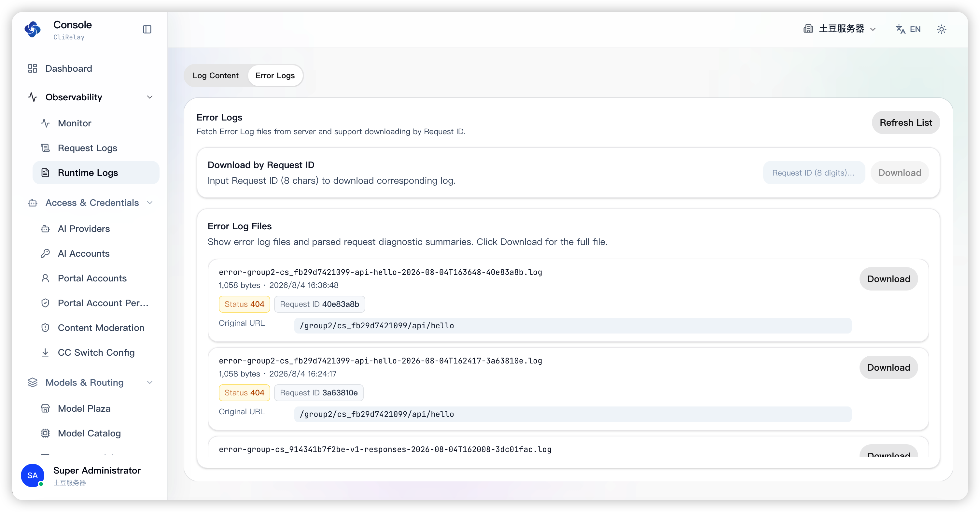Viewport: 980px width, 512px height.
Task: Click the SA user avatar
Action: pyautogui.click(x=32, y=476)
